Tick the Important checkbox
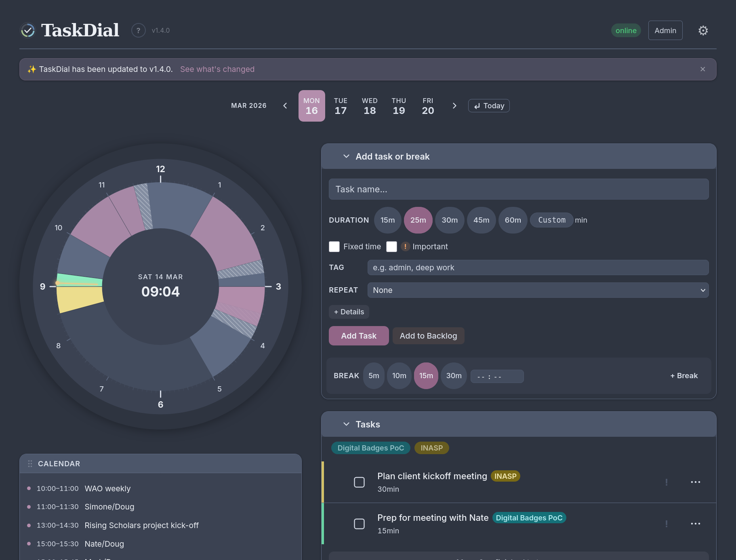Image resolution: width=736 pixels, height=560 pixels. coord(391,247)
